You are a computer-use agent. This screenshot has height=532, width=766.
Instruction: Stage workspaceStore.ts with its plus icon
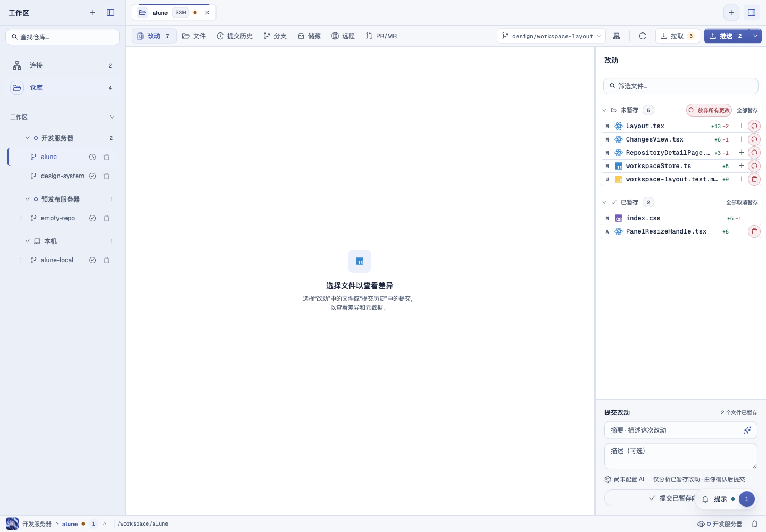pos(742,166)
